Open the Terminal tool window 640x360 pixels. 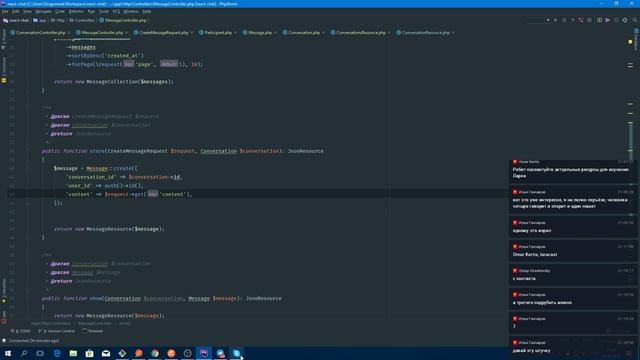(x=93, y=331)
